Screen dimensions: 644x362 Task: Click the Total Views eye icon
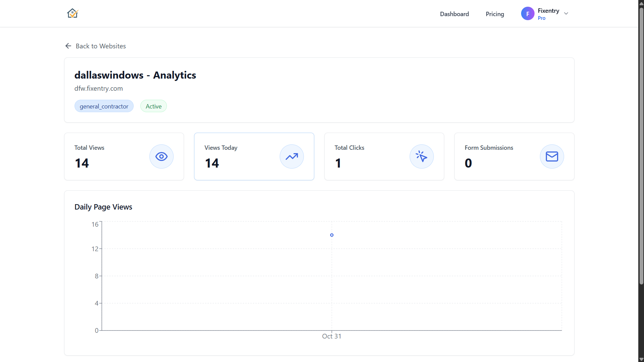coord(162,156)
